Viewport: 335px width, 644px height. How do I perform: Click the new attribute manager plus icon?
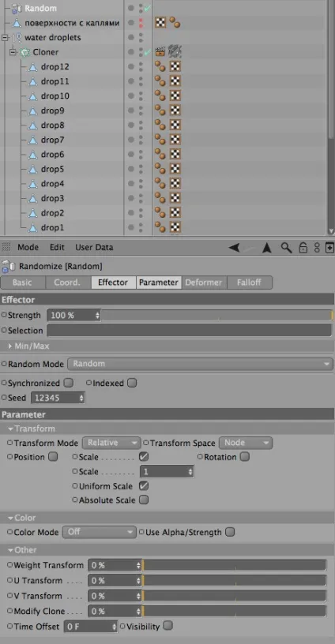coord(329,248)
